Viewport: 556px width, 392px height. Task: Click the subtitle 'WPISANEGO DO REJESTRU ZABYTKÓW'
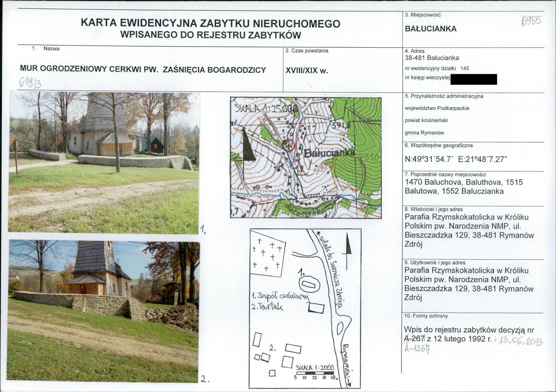pyautogui.click(x=211, y=35)
